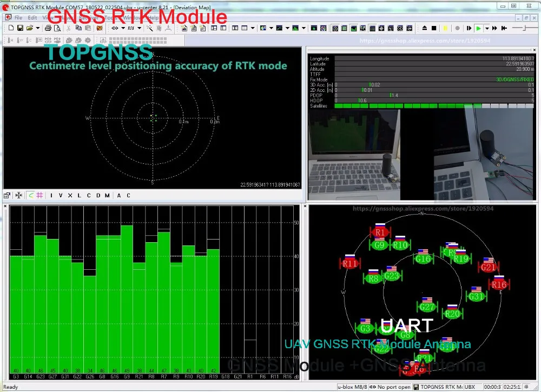
Task: Step forward one epoch
Action: 469,28
